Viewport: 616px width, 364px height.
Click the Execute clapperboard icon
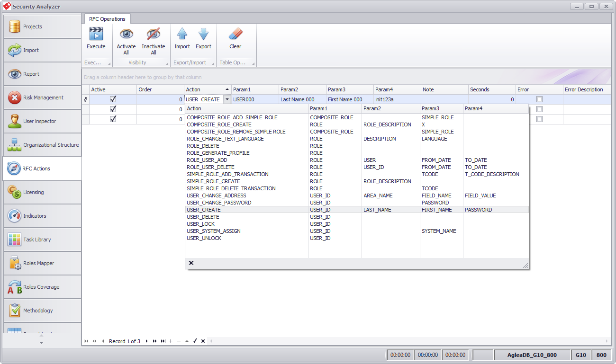[96, 34]
